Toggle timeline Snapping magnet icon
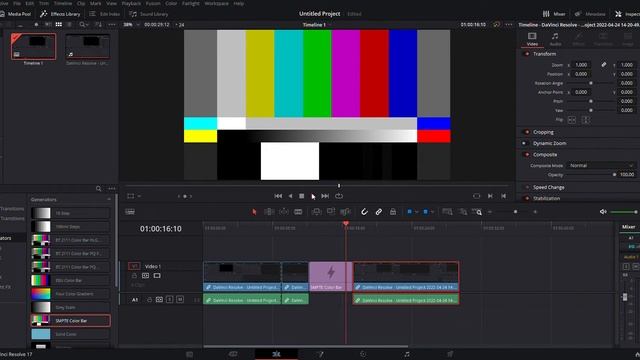The image size is (640, 360). [364, 212]
